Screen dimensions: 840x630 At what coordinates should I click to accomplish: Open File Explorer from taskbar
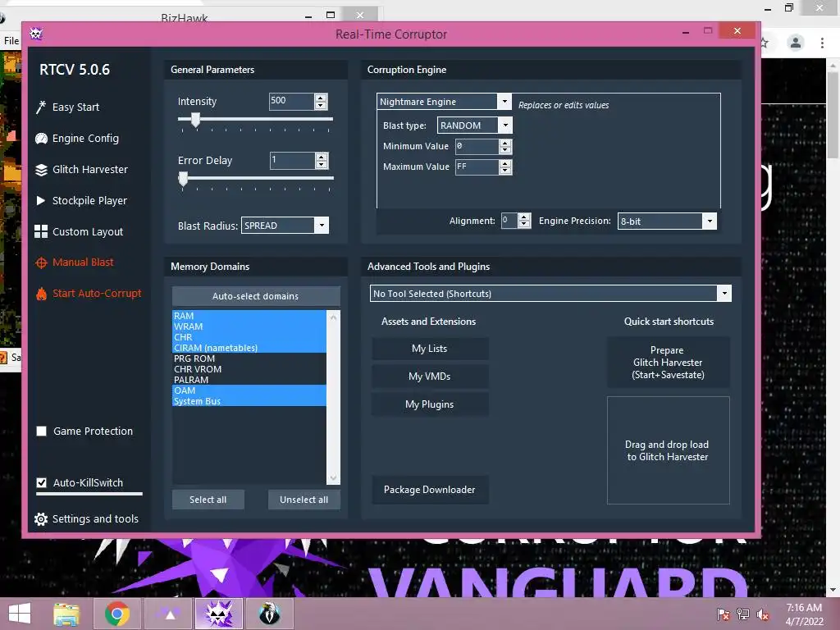point(66,614)
